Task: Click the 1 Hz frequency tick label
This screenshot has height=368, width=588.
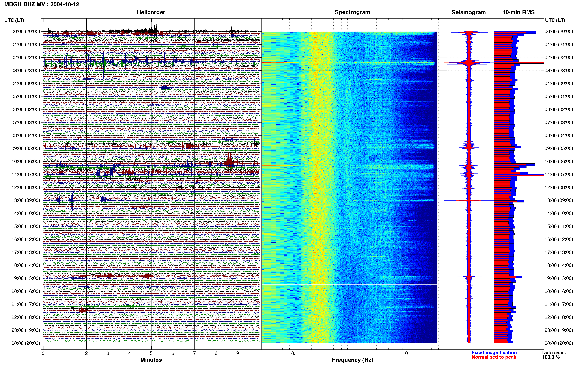Action: [x=350, y=353]
